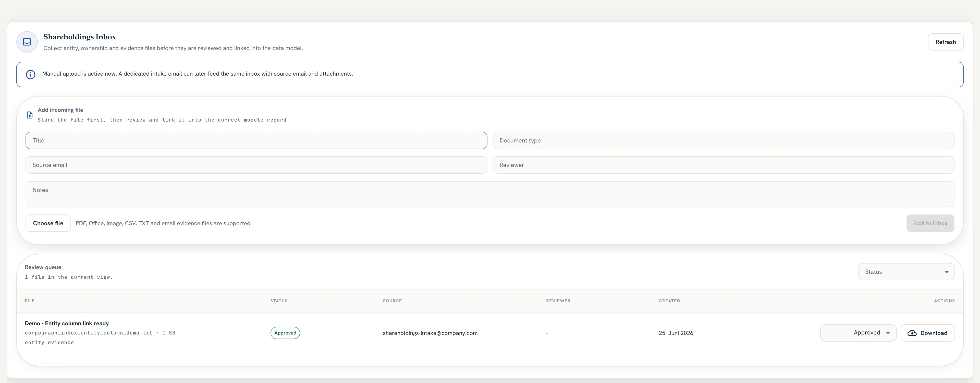Click the corpograph_inbox_entity_column_demo.txt filename
Image resolution: width=980 pixels, height=383 pixels.
pos(89,333)
